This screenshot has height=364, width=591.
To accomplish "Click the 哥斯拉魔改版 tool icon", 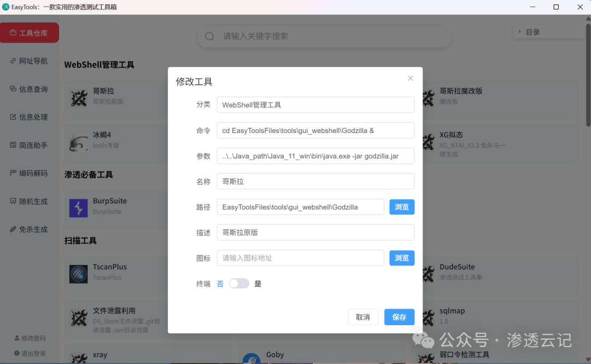I will tap(428, 99).
